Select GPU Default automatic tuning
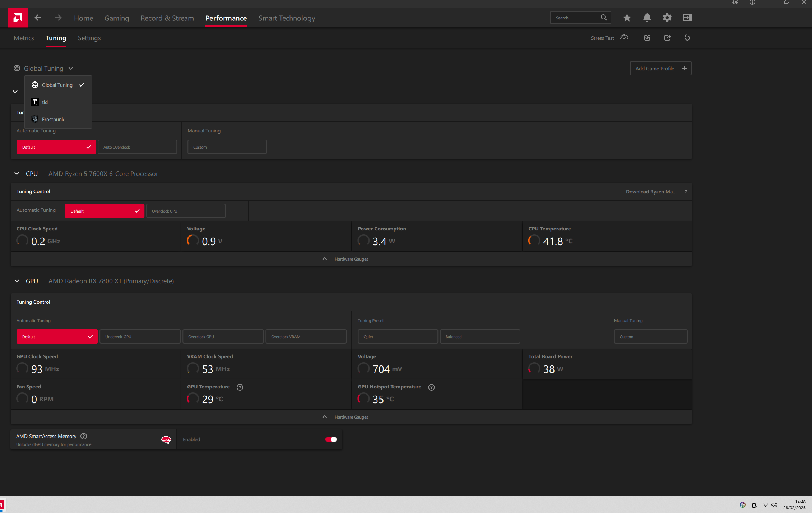The image size is (812, 513). click(x=57, y=336)
